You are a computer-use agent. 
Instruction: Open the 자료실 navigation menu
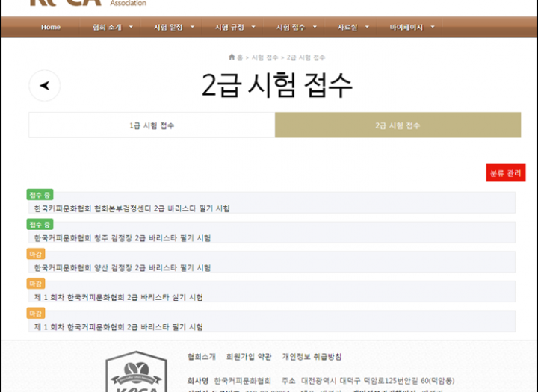(x=354, y=28)
